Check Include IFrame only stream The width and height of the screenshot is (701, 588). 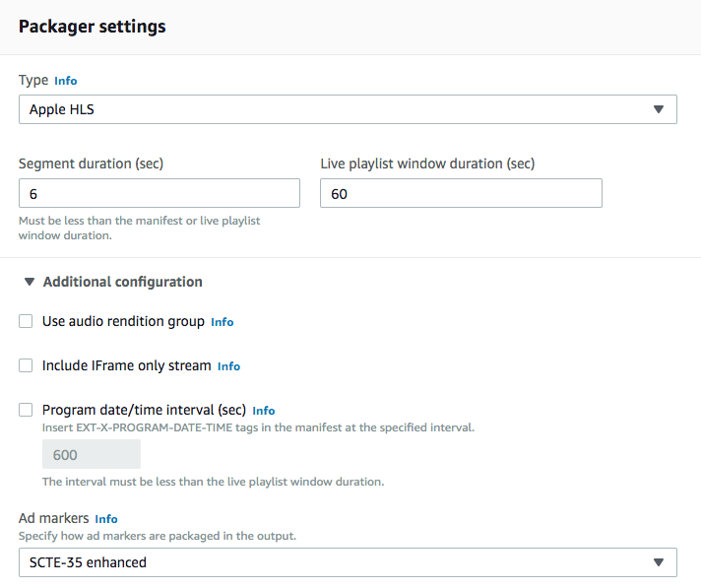tap(26, 365)
